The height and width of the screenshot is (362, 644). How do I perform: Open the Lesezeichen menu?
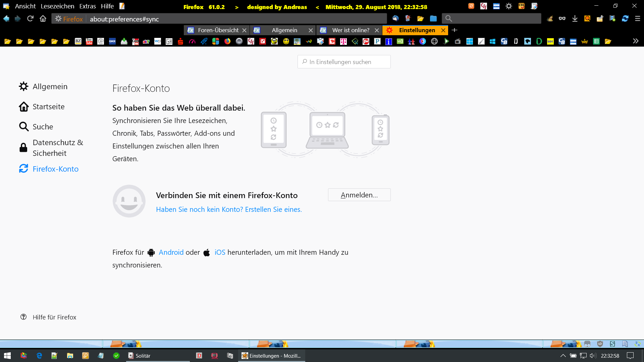pos(57,6)
